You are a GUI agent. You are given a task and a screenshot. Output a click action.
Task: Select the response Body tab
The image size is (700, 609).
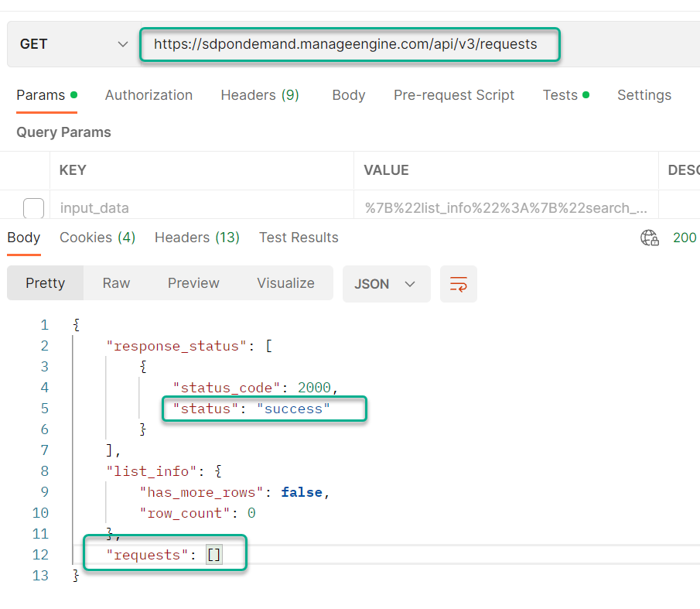(24, 238)
